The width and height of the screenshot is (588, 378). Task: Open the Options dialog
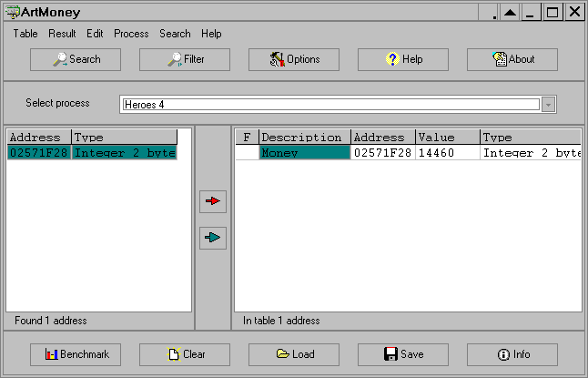click(x=294, y=59)
